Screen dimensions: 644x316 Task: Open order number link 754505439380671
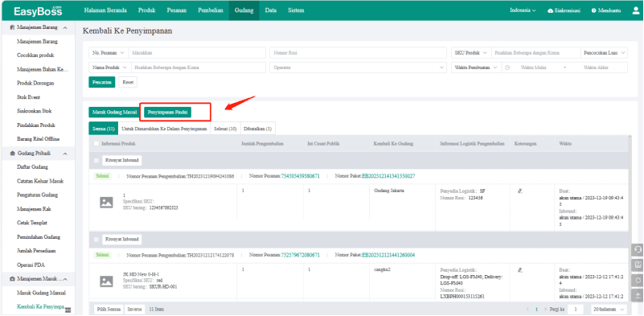pos(300,176)
